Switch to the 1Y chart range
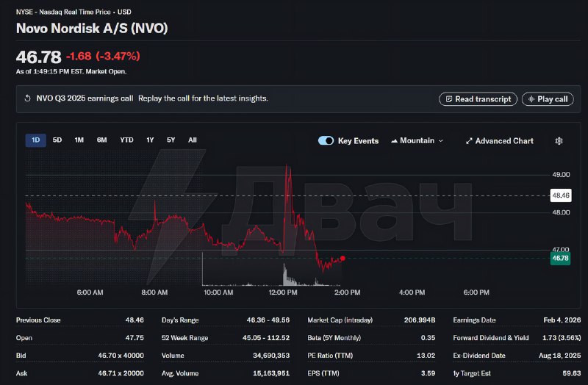The height and width of the screenshot is (385, 588). 150,140
